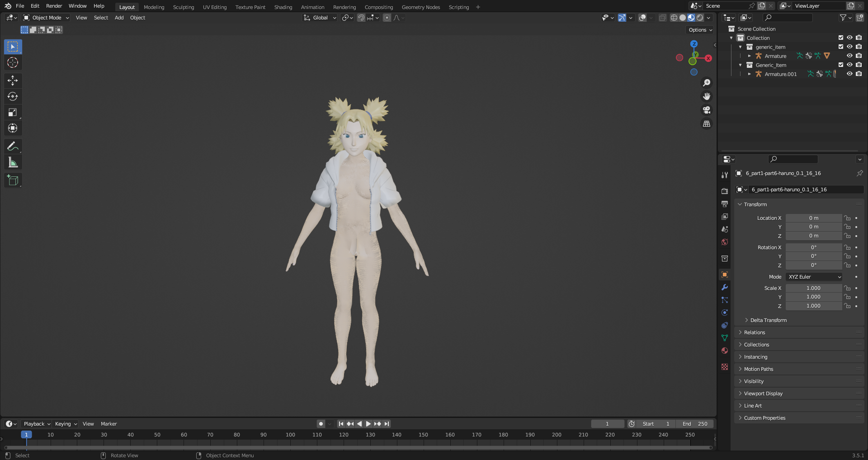Open the Object Mode dropdown
868x460 pixels.
[46, 18]
